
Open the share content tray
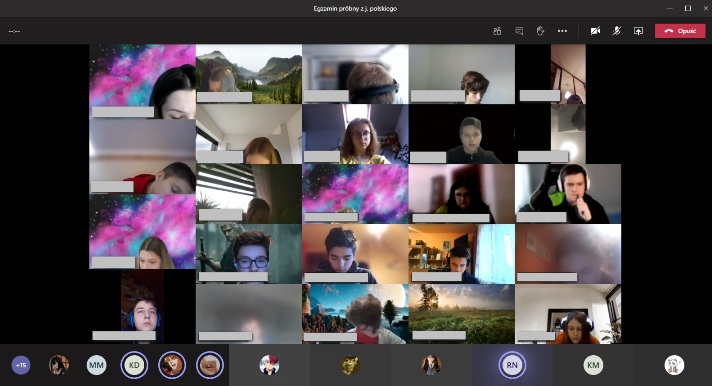(638, 31)
